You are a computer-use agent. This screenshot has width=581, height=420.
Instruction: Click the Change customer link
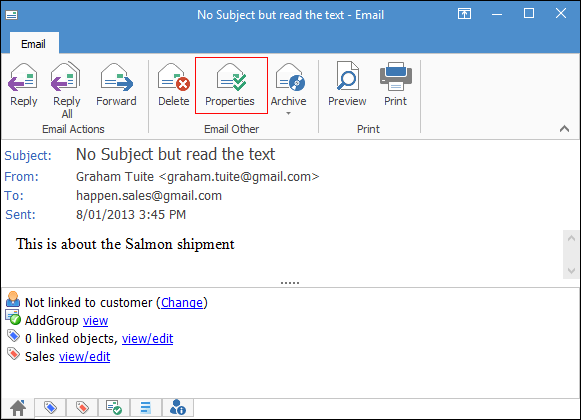pyautogui.click(x=182, y=302)
